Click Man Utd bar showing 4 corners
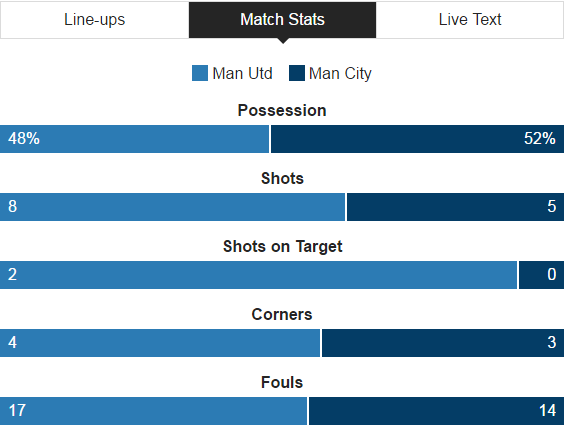Screen dimensions: 564x429 click(160, 343)
